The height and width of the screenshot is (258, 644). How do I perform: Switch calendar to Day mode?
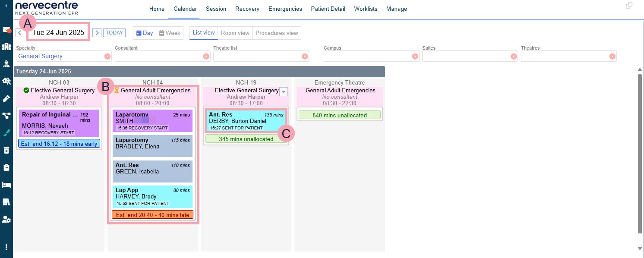pyautogui.click(x=145, y=33)
